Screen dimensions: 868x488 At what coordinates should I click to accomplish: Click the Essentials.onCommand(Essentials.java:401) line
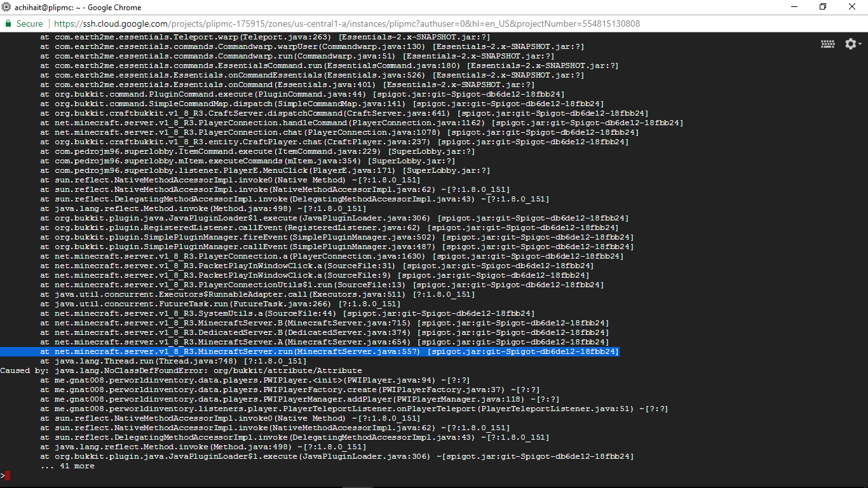[x=287, y=85]
